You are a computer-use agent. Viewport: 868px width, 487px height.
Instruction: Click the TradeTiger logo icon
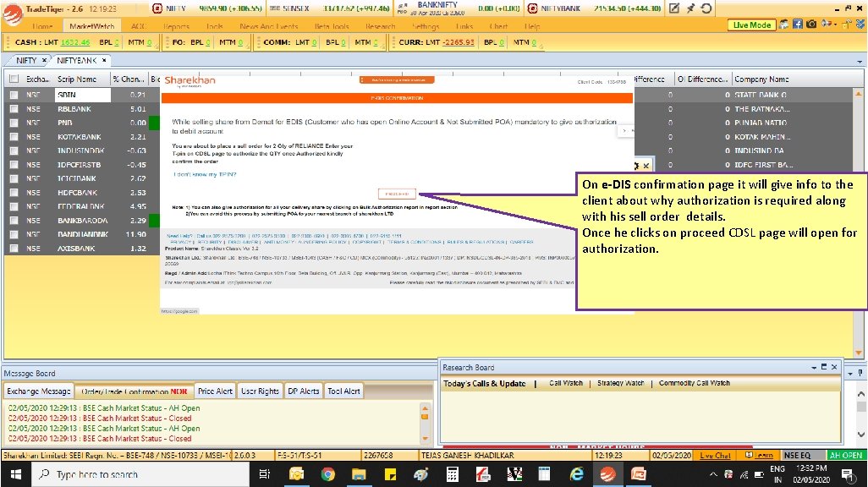12,15
